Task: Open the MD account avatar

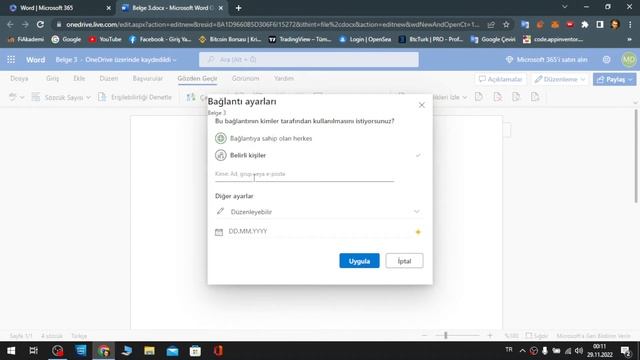Action: 629,60
